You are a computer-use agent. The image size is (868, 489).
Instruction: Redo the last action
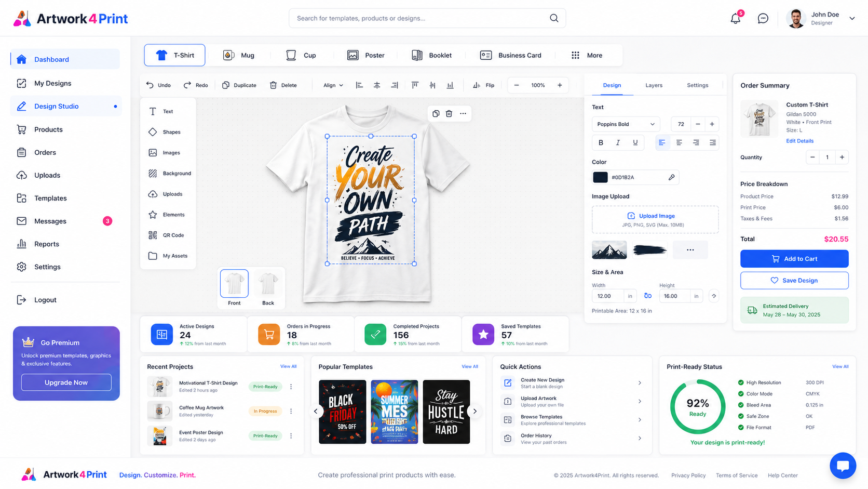[196, 85]
